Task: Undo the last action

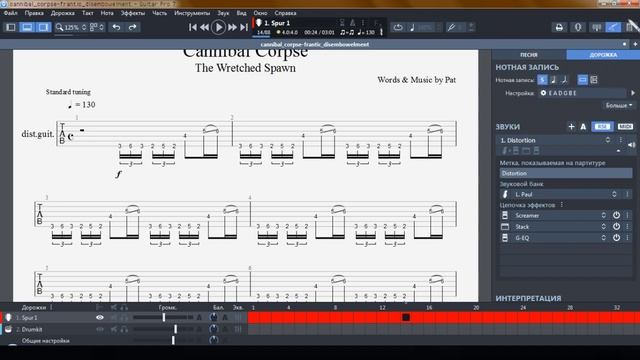Action: (116, 27)
